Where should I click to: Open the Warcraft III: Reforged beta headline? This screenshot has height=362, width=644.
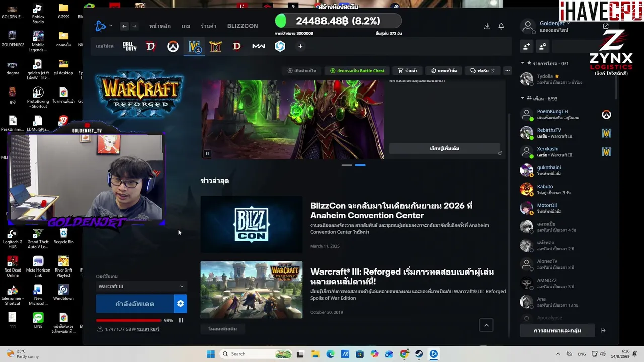[x=402, y=277]
